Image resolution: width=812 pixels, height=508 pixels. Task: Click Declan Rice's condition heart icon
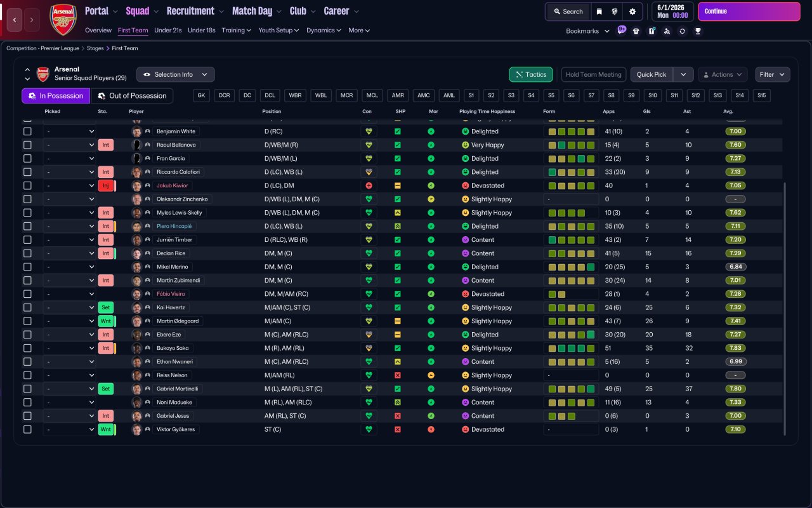[369, 253]
